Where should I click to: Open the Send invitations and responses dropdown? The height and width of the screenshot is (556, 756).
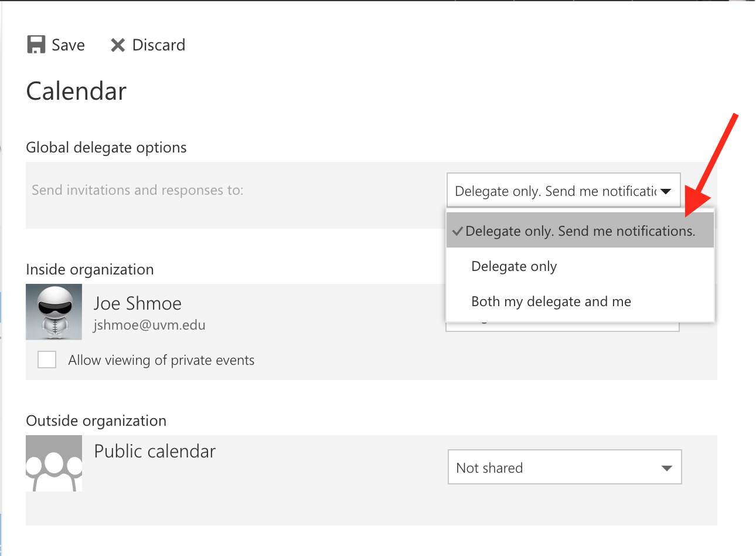click(563, 191)
